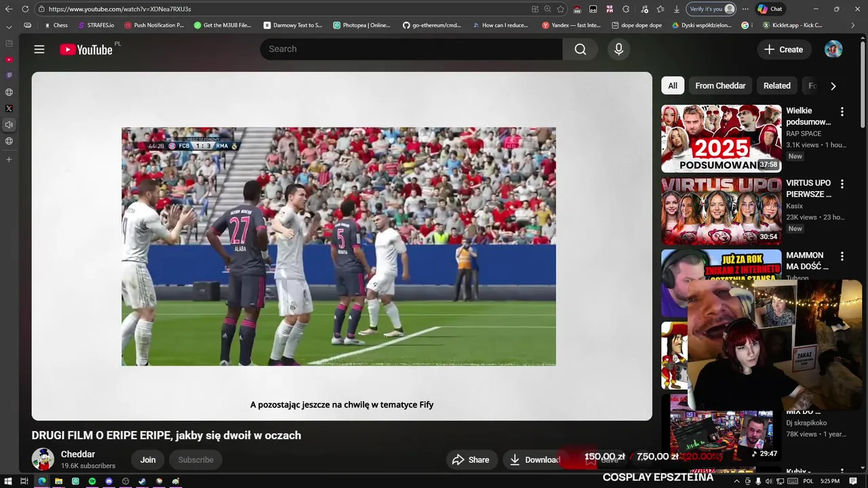Screen dimensions: 868x488
Task: Open Create dropdown button
Action: coord(784,49)
